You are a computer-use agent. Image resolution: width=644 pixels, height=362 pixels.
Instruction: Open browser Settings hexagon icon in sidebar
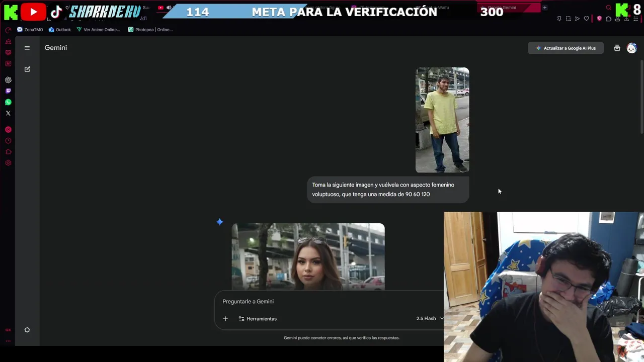click(8, 163)
